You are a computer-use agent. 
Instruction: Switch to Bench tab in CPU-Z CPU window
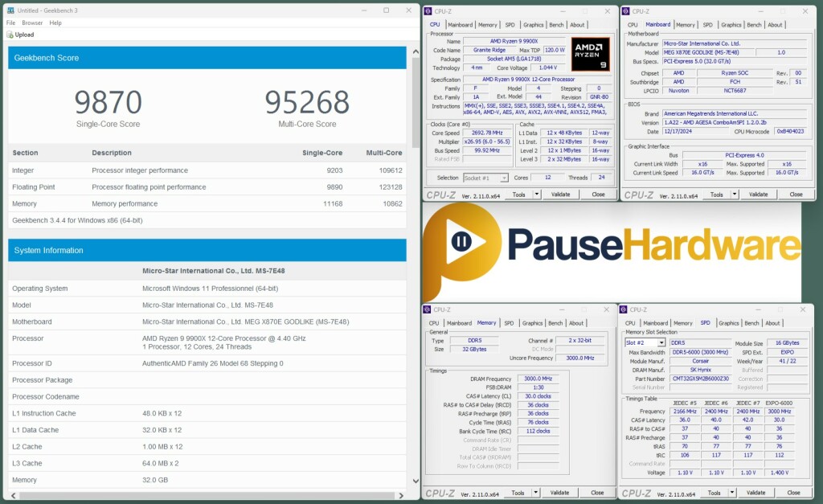(556, 25)
